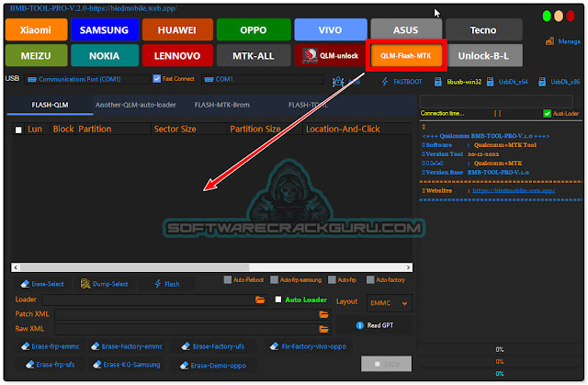This screenshot has height=385, width=588.
Task: Open the Unlock-B-L section
Action: tap(483, 55)
